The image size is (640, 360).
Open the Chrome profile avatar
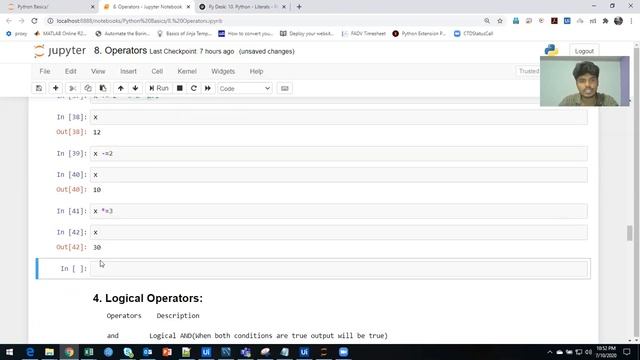tap(618, 21)
